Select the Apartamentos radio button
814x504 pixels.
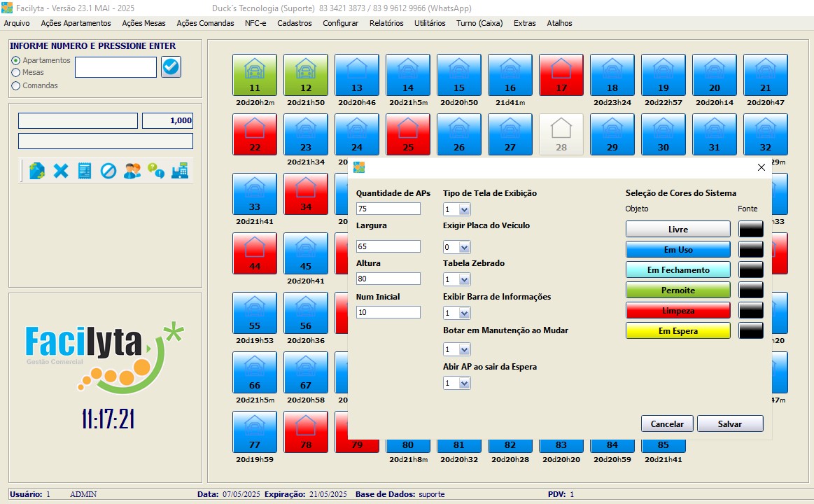(16, 61)
